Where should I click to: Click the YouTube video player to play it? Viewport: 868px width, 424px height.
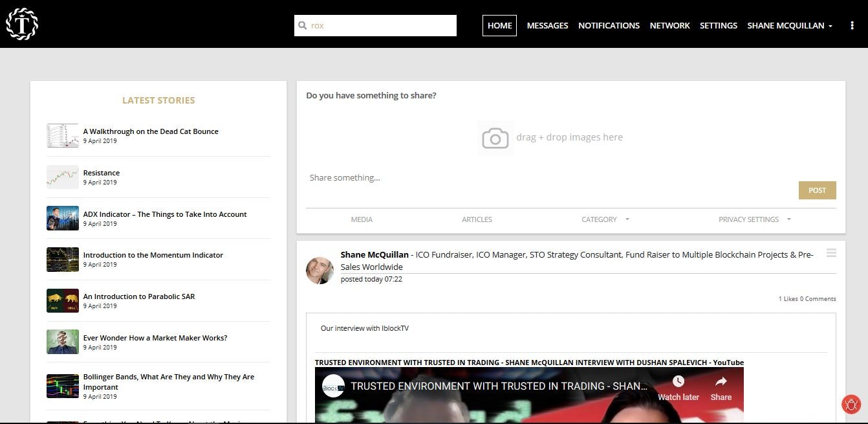coord(529,405)
